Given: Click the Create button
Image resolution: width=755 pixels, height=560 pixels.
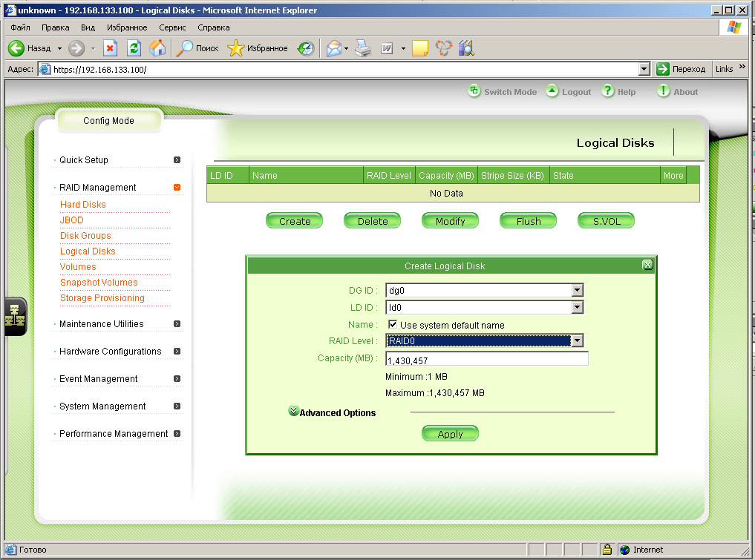Looking at the screenshot, I should 295,221.
